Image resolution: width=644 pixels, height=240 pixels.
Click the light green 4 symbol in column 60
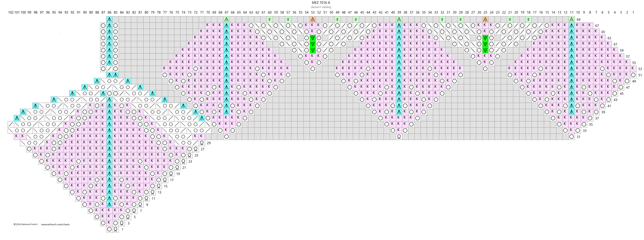point(269,20)
